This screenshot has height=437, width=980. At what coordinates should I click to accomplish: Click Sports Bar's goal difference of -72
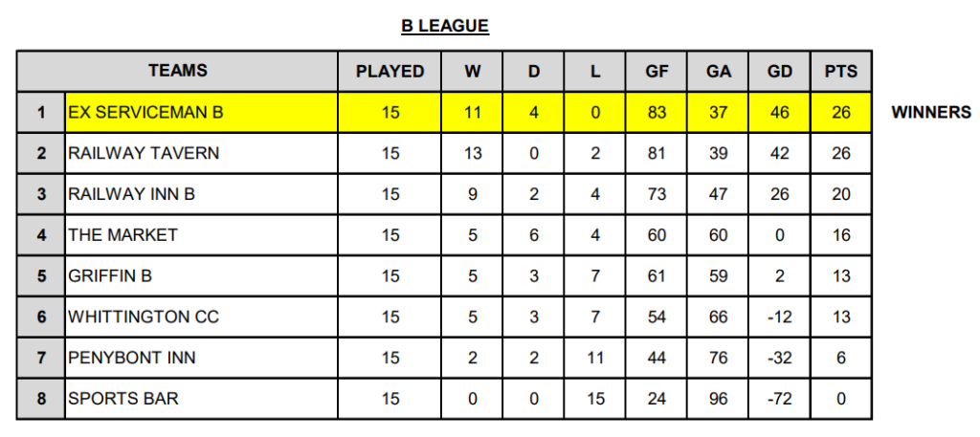click(780, 399)
